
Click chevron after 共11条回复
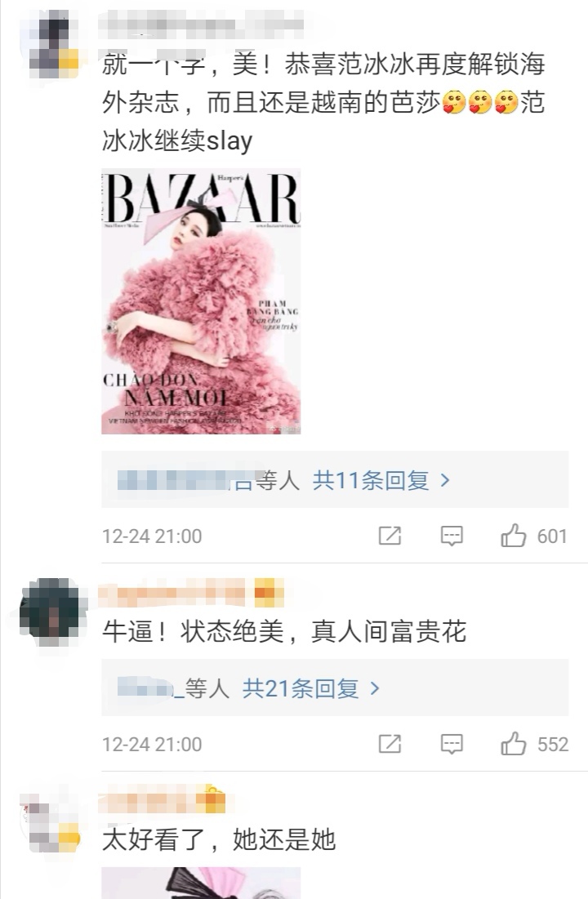click(444, 480)
